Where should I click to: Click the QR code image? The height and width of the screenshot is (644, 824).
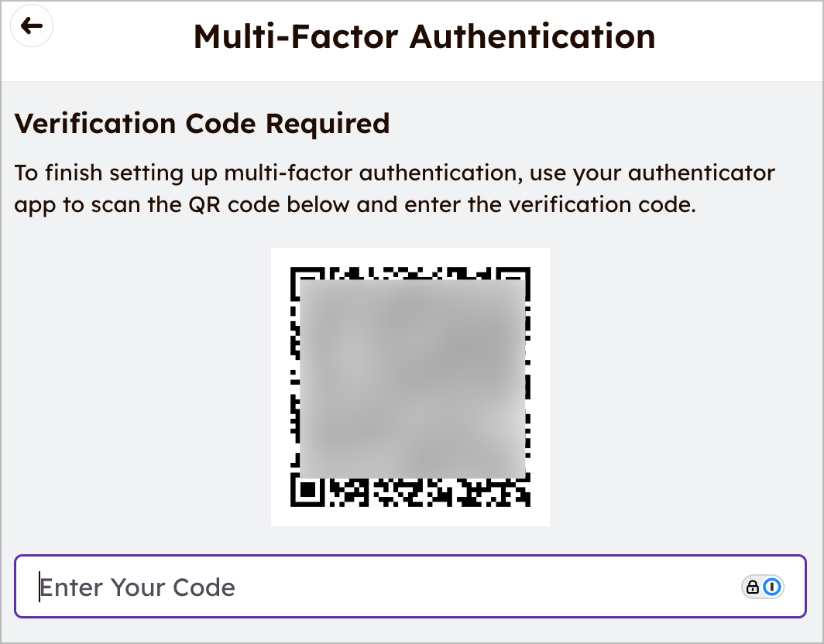[410, 386]
